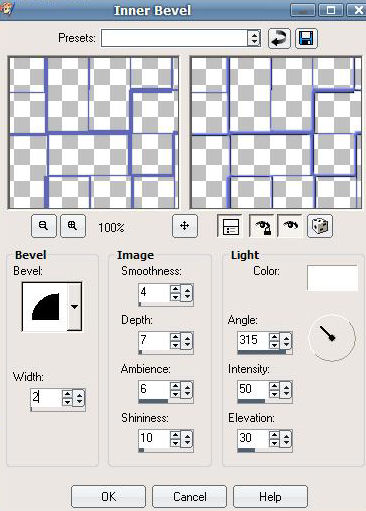This screenshot has width=366, height=511.
Task: Open the Presets dropdown list
Action: pyautogui.click(x=254, y=38)
